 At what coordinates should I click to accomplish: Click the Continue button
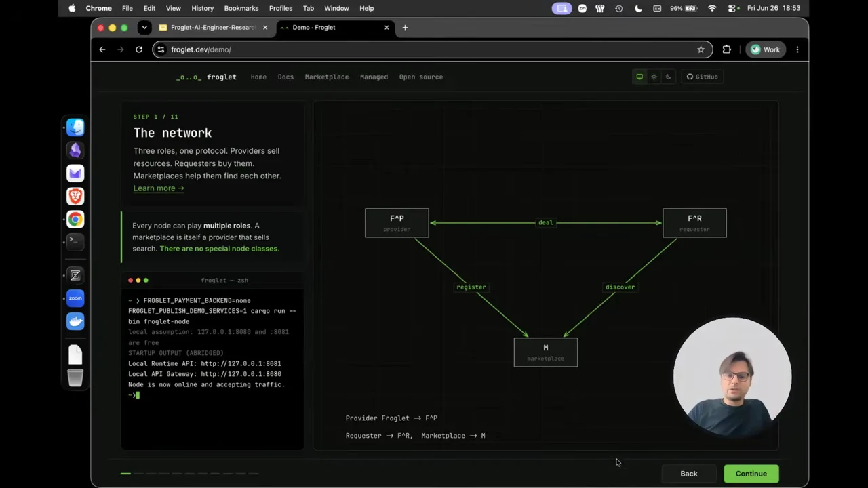(751, 474)
